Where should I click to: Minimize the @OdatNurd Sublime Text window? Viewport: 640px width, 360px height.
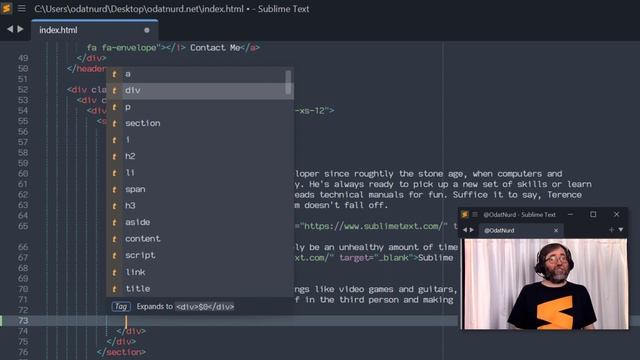(x=570, y=214)
